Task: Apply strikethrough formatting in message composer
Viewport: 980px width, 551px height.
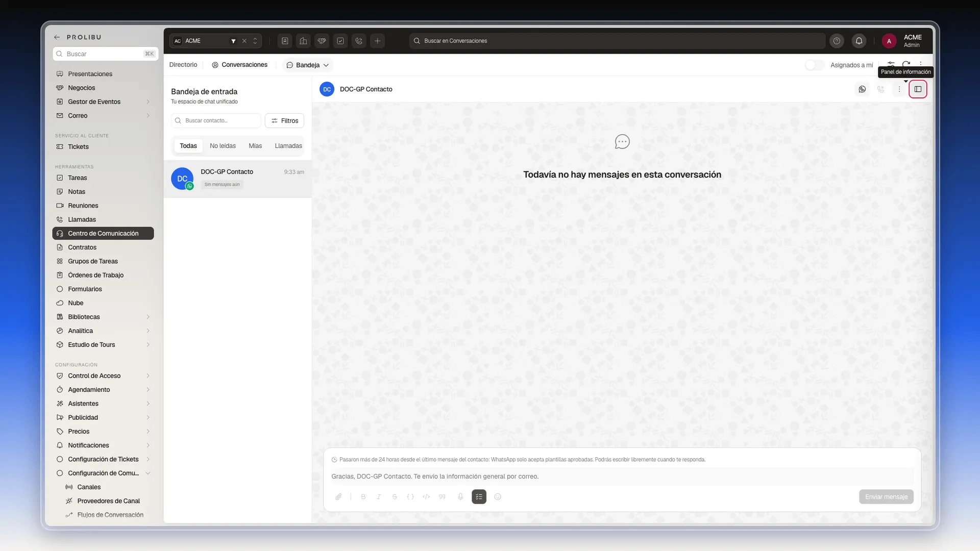Action: 395,496
